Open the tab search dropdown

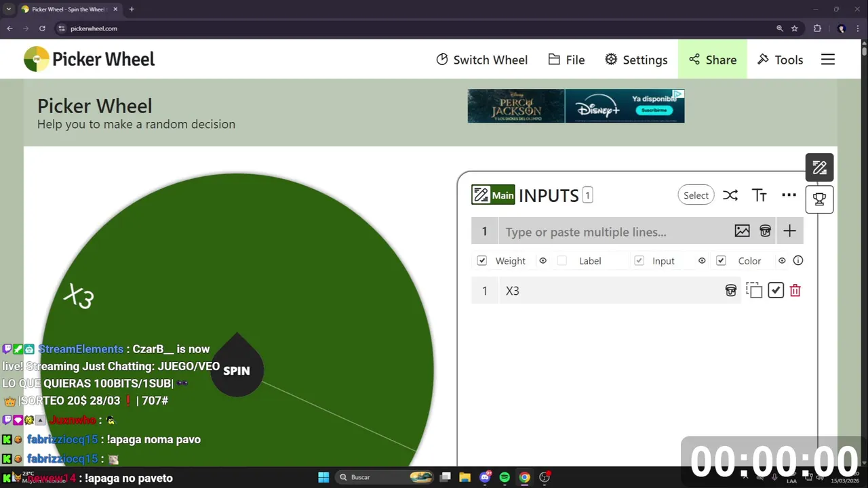7,9
